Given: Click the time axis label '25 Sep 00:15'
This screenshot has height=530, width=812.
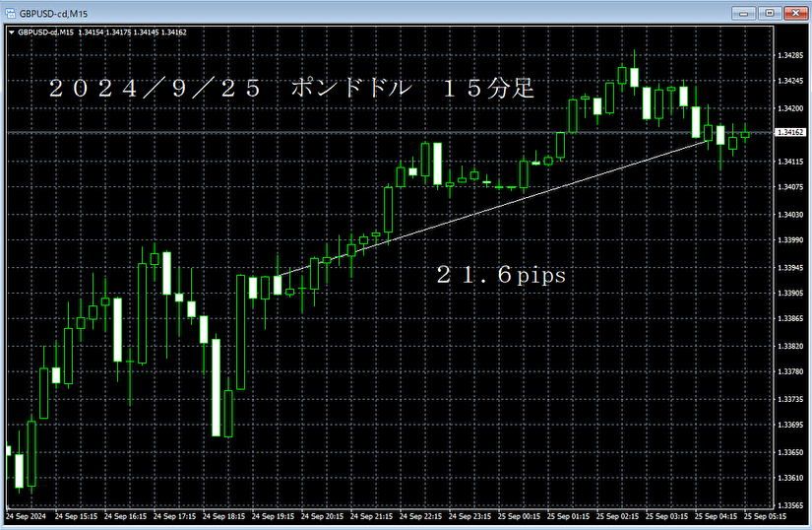Looking at the screenshot, I should point(519,516).
